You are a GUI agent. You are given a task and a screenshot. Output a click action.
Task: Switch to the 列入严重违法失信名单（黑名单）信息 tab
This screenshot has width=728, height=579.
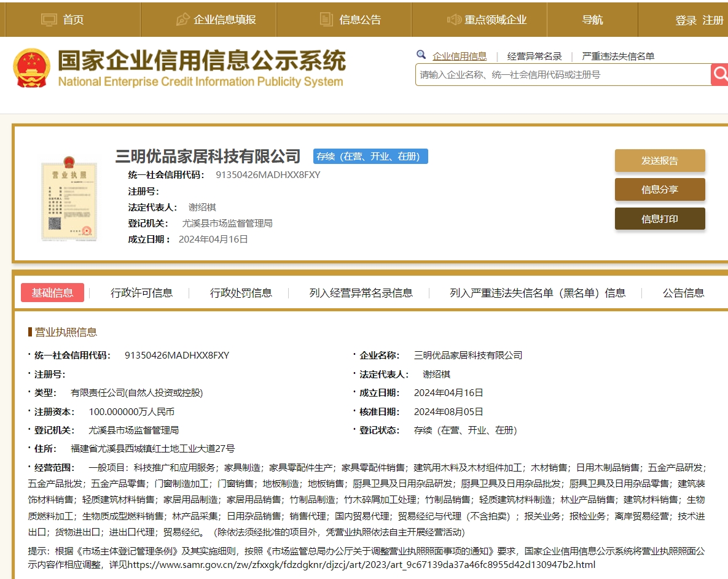(x=538, y=293)
